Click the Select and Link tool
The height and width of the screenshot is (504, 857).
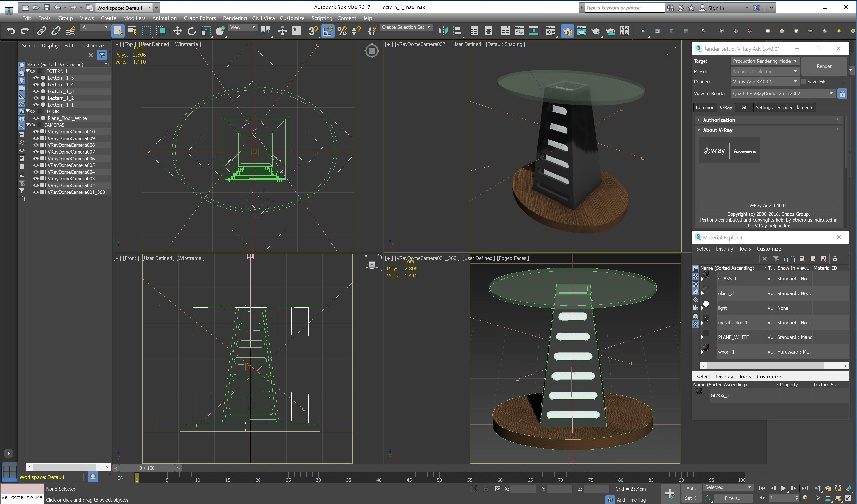[42, 31]
